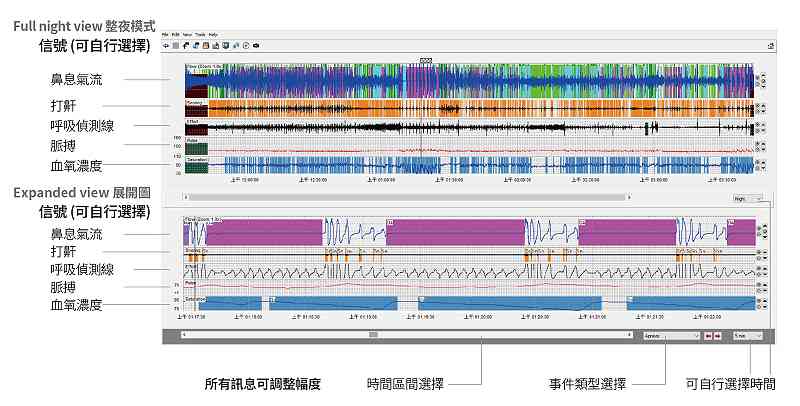Click the camera snapshot icon in the toolbar

coord(256,46)
